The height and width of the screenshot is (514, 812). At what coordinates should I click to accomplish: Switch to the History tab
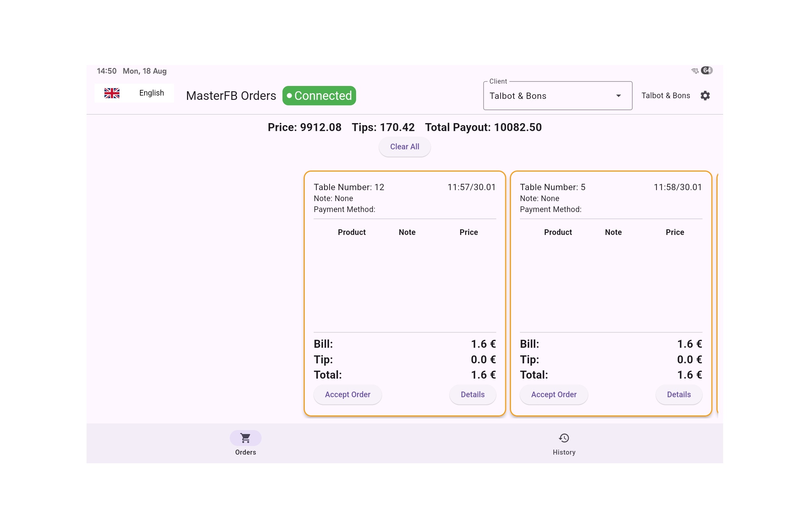tap(563, 452)
